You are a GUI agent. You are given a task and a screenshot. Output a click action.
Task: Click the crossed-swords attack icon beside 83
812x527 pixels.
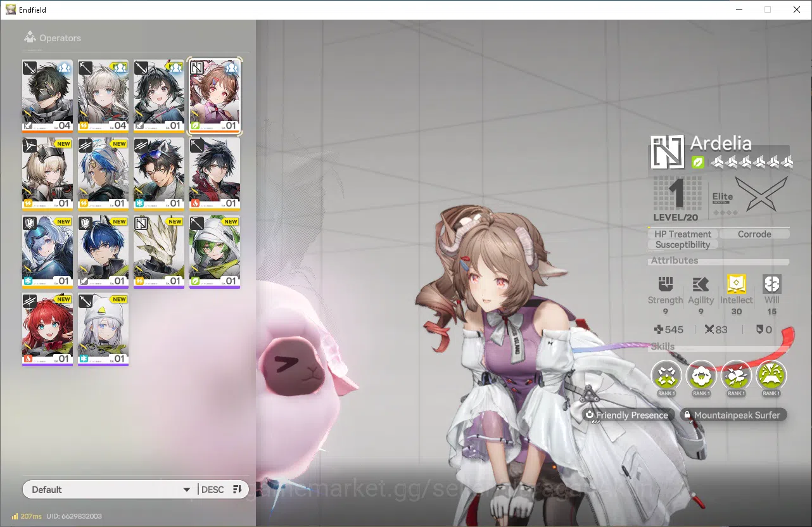pyautogui.click(x=709, y=329)
